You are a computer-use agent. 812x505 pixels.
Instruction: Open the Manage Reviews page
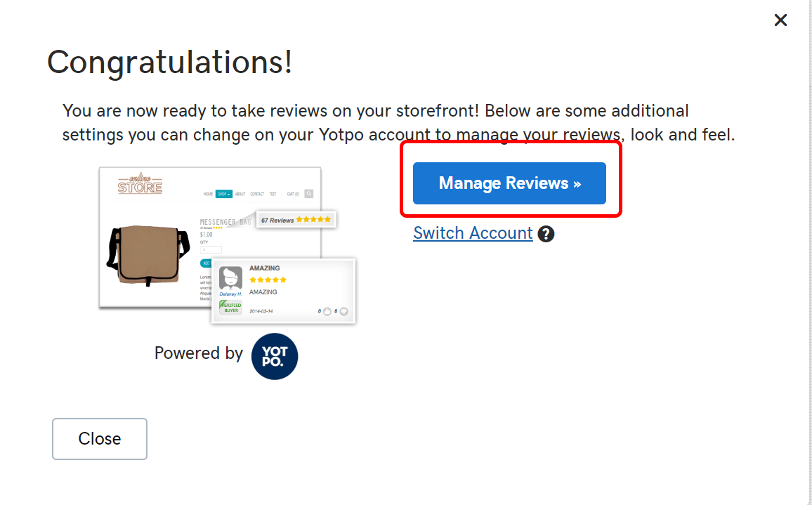[509, 183]
